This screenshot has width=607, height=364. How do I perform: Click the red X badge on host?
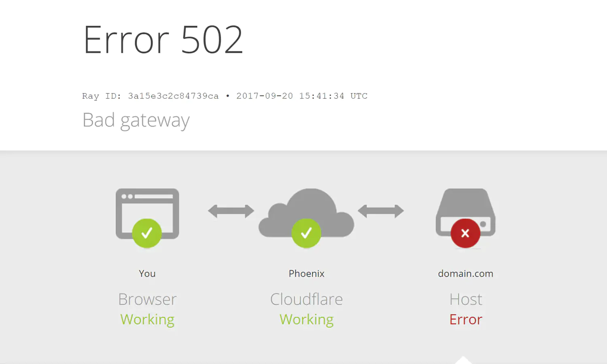coord(465,233)
